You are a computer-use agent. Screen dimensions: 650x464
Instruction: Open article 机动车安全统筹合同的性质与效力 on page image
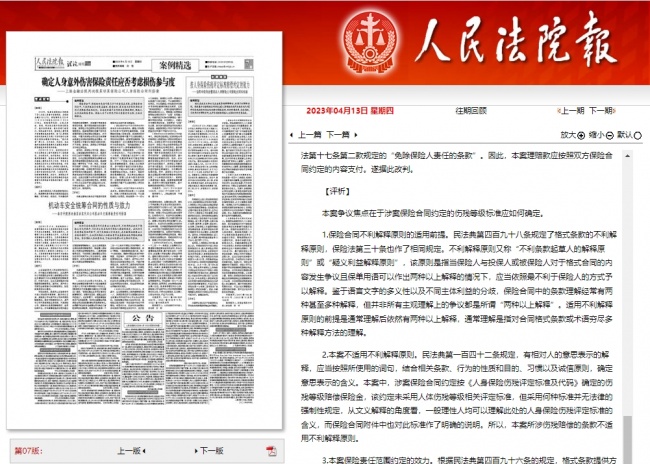pyautogui.click(x=89, y=205)
